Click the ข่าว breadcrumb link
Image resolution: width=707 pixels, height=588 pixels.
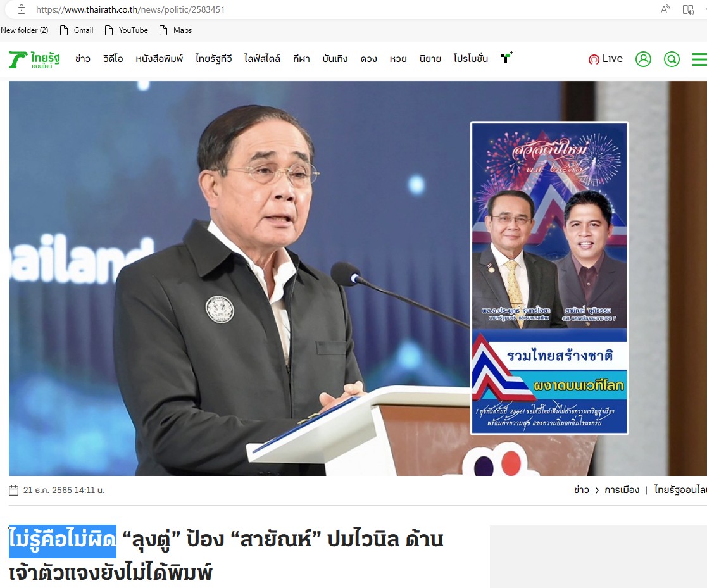coord(581,490)
